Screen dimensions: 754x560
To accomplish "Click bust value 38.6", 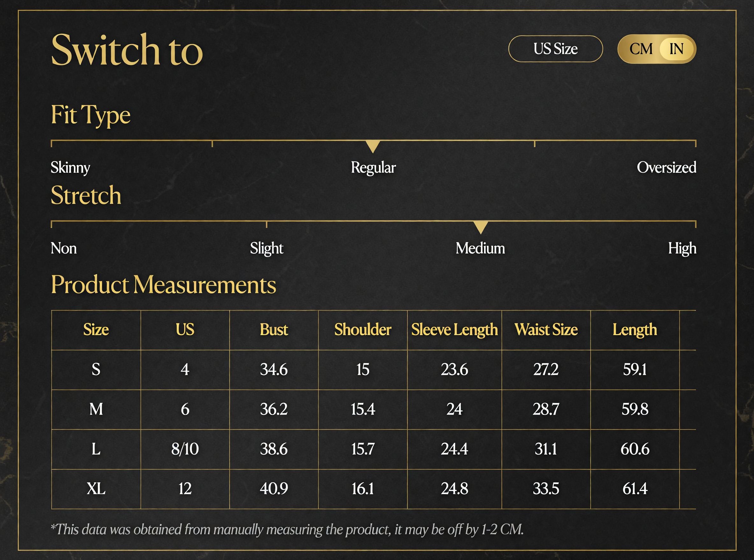I will [274, 449].
